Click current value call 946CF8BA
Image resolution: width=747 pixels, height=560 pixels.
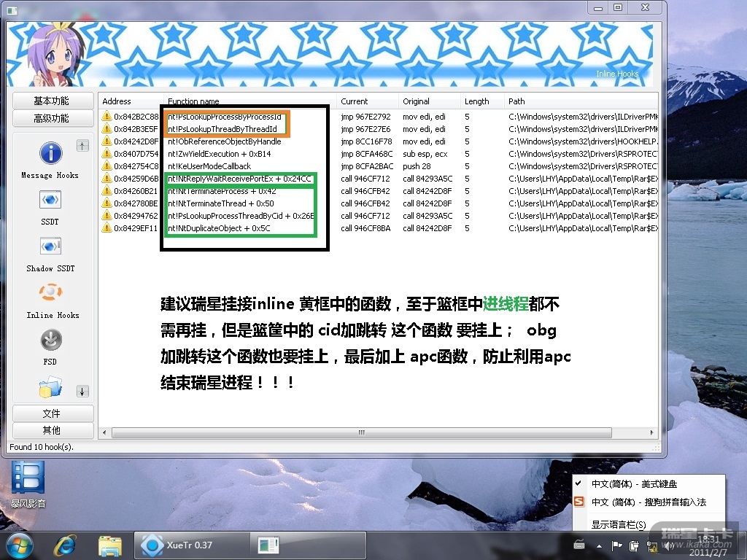pyautogui.click(x=365, y=227)
